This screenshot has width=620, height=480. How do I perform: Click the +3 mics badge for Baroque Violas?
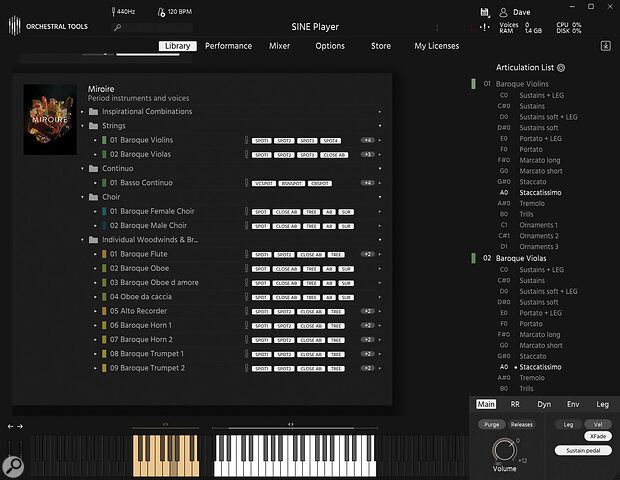367,154
